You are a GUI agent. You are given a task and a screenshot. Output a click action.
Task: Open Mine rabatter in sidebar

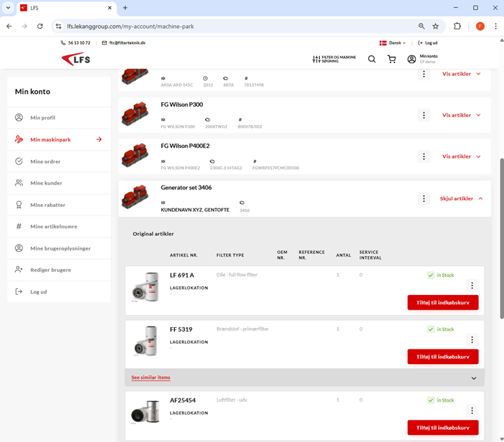pos(59,205)
